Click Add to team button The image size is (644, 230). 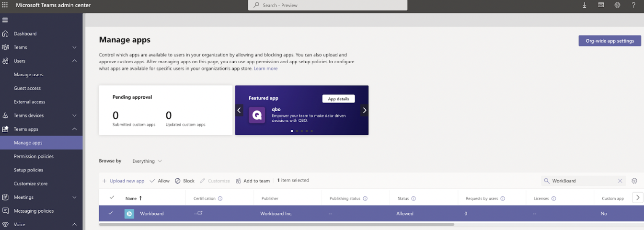pyautogui.click(x=253, y=181)
